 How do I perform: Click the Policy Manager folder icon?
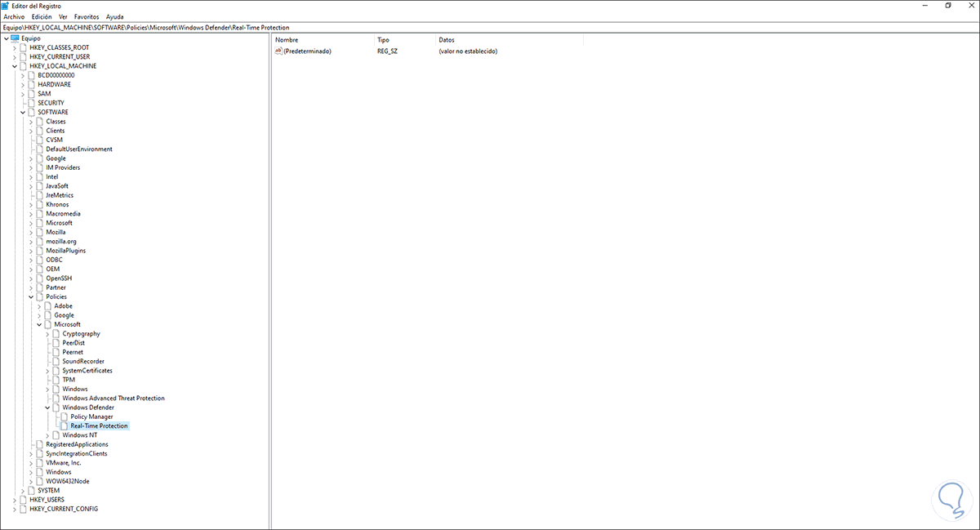(64, 416)
